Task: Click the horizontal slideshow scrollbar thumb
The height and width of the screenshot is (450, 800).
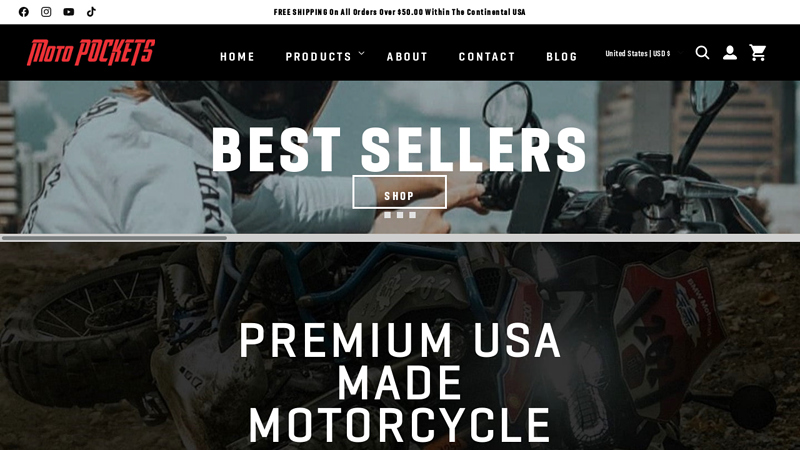Action: (x=114, y=238)
